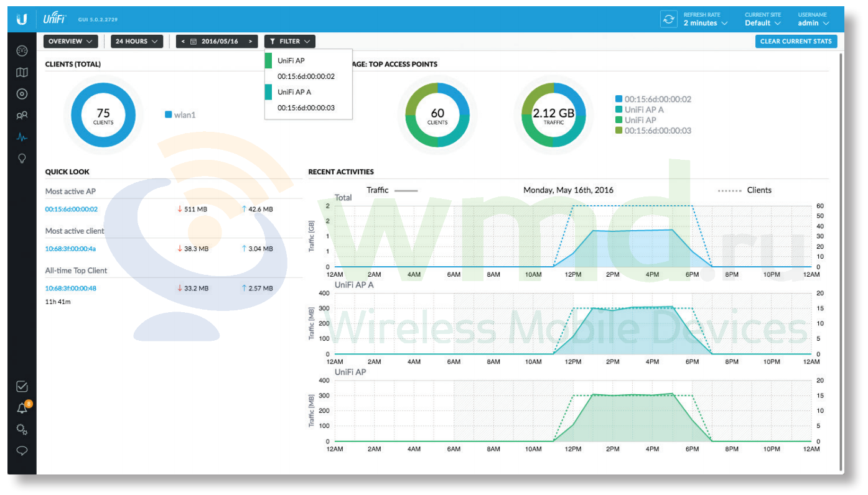
Task: Click the 75 Clients donut chart
Action: [x=103, y=115]
